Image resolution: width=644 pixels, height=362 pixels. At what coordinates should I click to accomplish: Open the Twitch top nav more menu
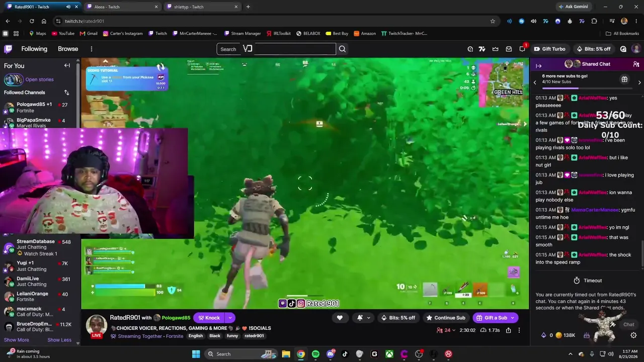pyautogui.click(x=92, y=49)
